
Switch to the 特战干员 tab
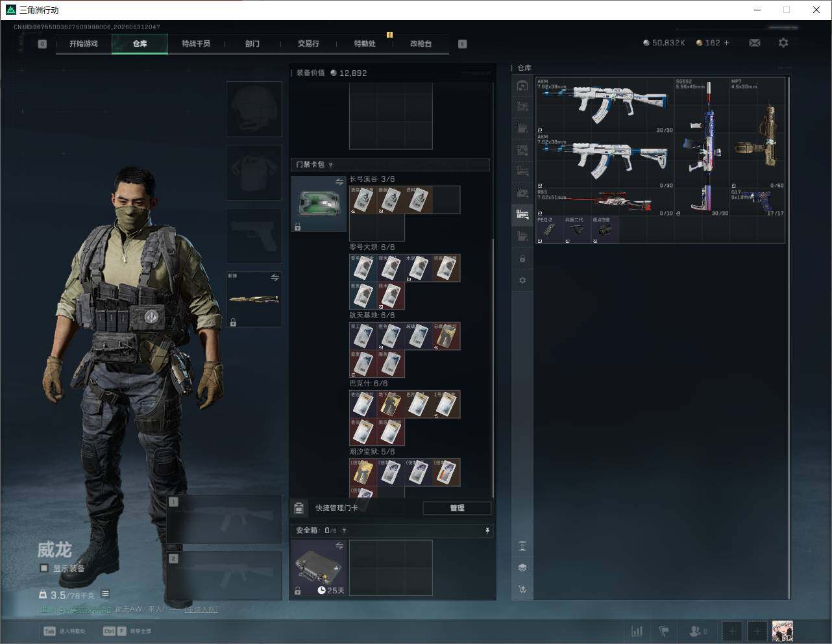(196, 43)
